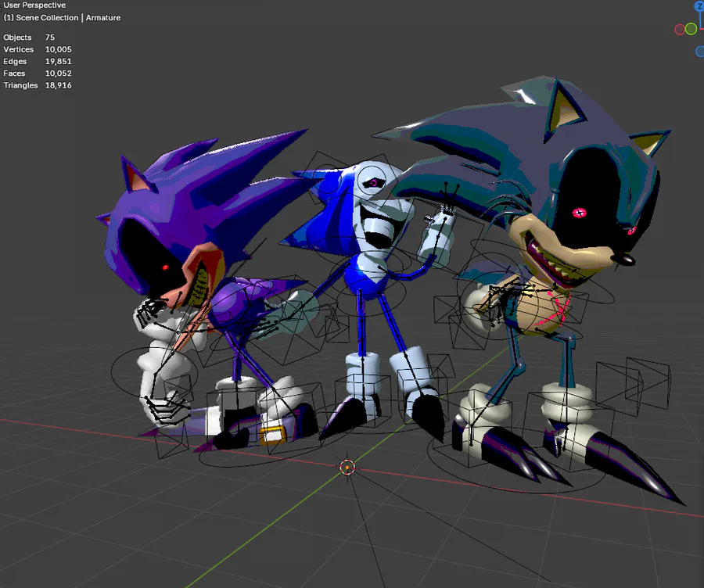Click the "Vertices 10,005" statistics entry
The width and height of the screenshot is (704, 588).
(x=38, y=49)
